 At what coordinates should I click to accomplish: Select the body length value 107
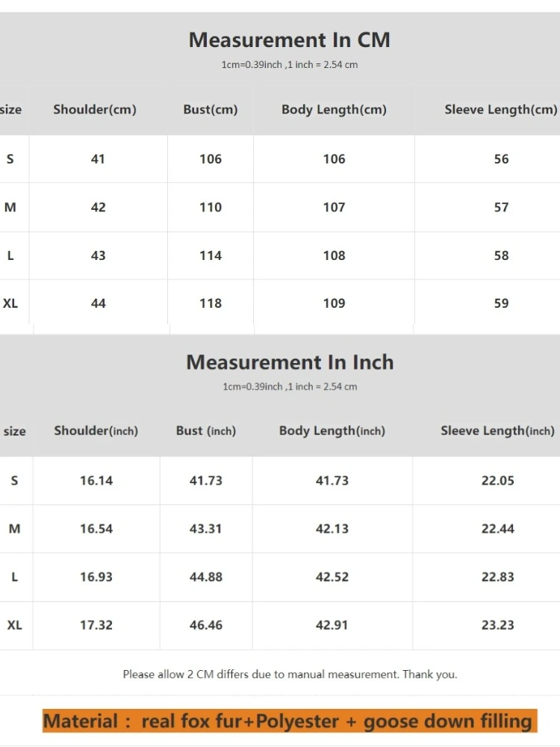click(x=334, y=207)
